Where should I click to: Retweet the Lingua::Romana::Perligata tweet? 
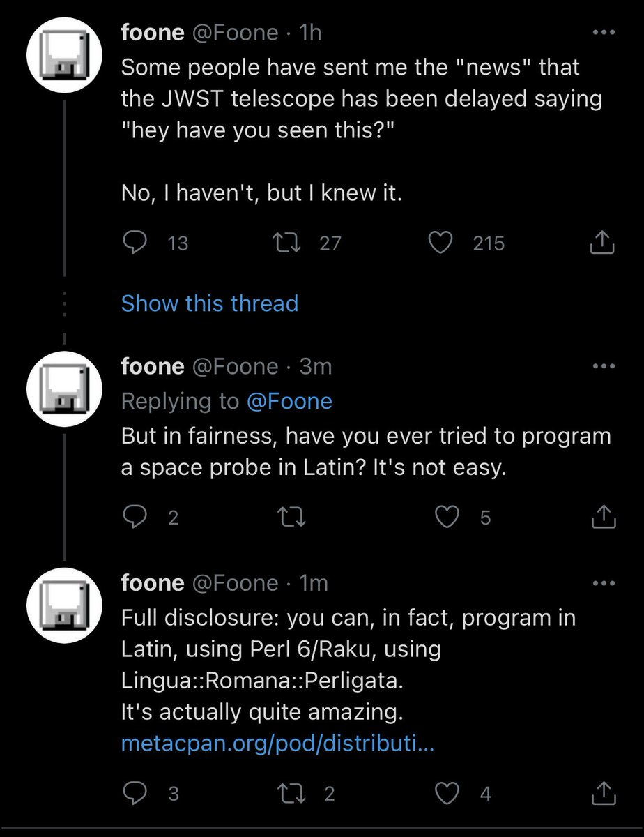(288, 793)
